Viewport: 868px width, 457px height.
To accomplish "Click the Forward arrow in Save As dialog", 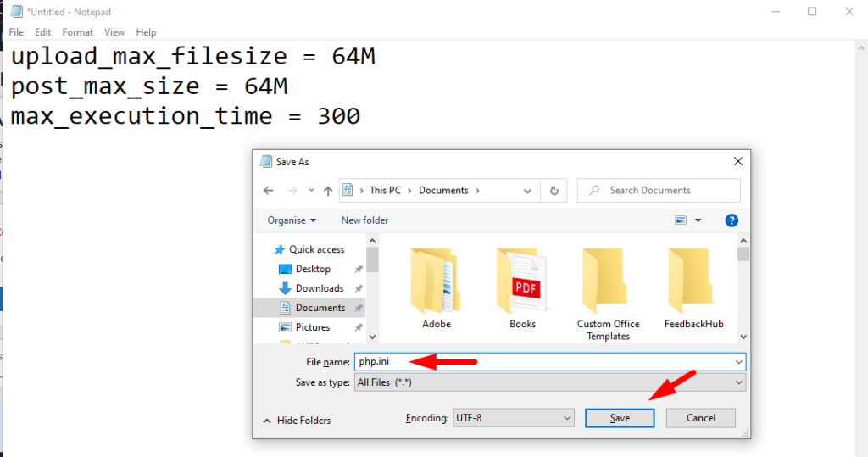I will pos(292,191).
